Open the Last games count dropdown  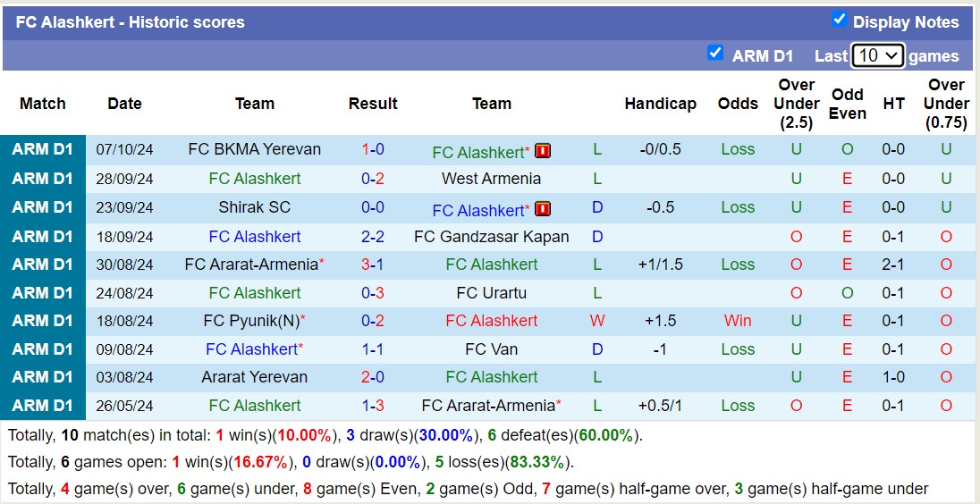tap(878, 55)
